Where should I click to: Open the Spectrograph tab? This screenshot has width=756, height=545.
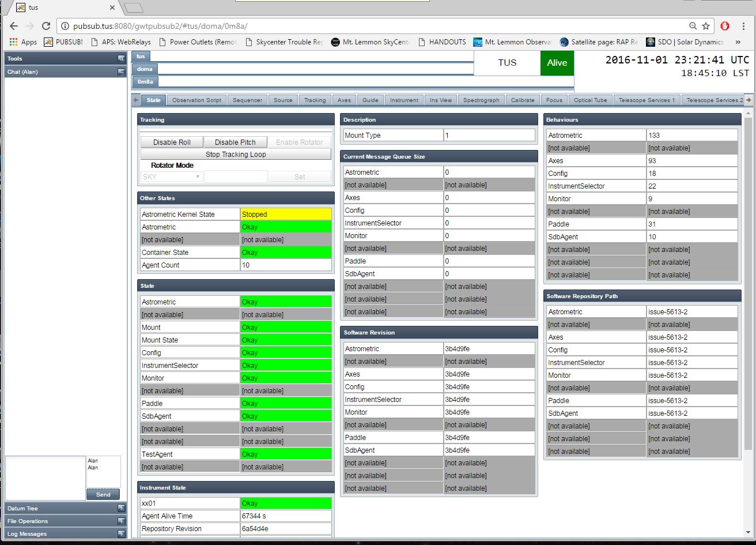coord(481,100)
